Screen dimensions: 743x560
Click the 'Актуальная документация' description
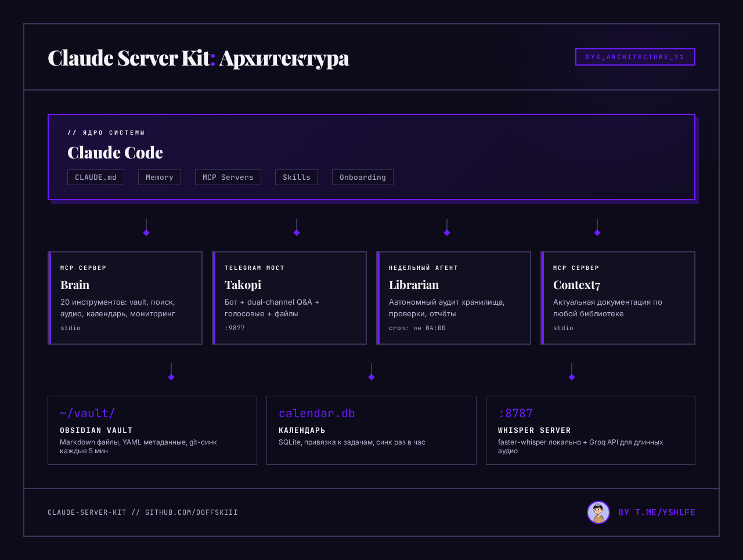point(608,308)
